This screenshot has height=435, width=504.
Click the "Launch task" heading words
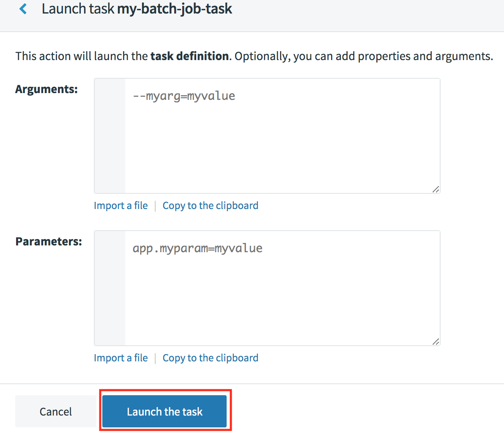pos(78,9)
